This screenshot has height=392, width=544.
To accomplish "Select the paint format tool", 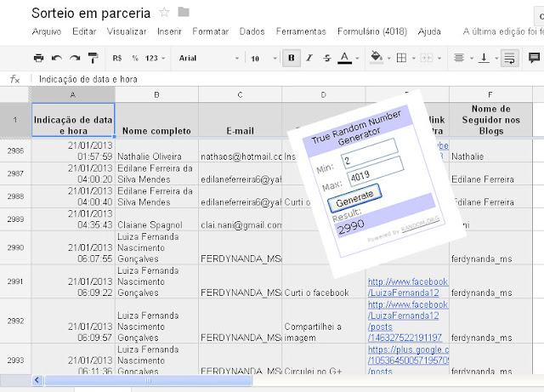I will coord(93,58).
